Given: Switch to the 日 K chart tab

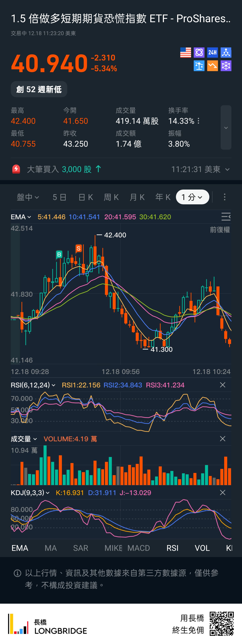Looking at the screenshot, I should (x=86, y=197).
